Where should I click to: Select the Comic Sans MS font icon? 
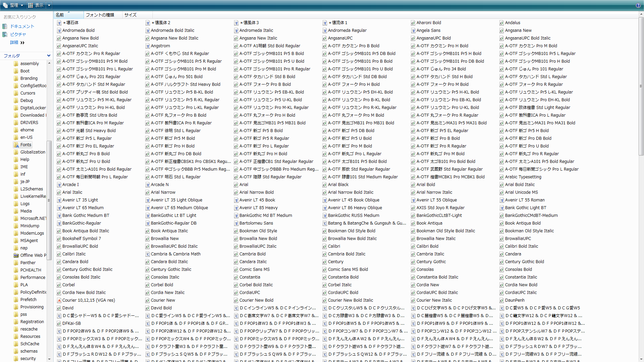click(x=236, y=269)
